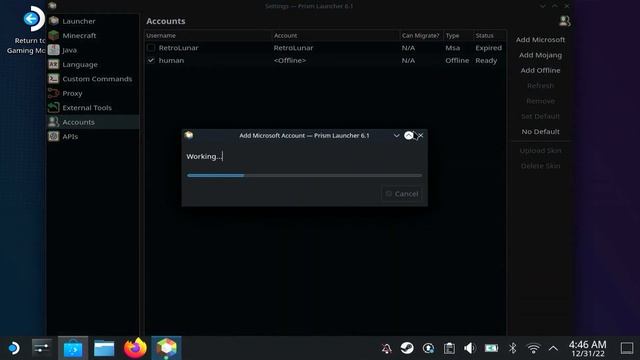
Task: Click the Launcher sidebar icon
Action: coord(53,21)
